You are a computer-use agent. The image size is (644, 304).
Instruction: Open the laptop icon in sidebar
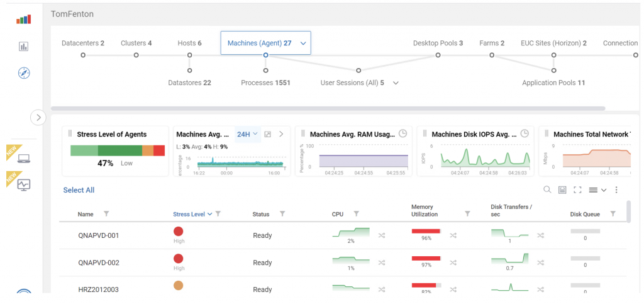tap(24, 159)
